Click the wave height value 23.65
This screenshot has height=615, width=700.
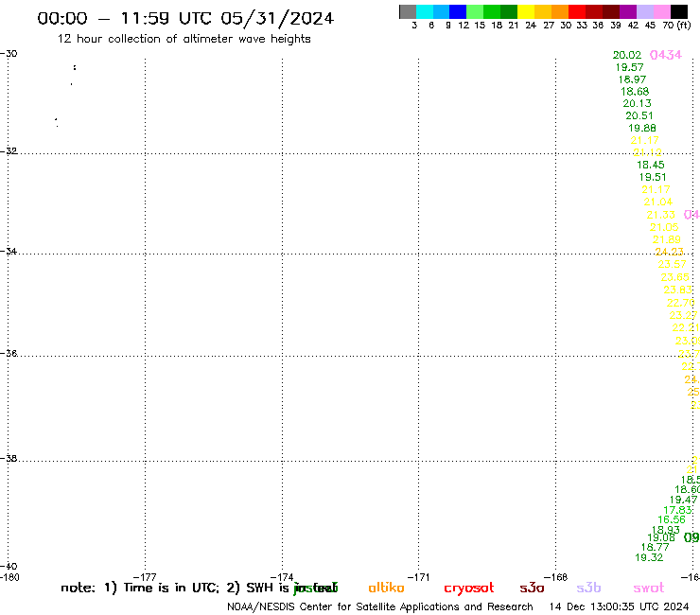pyautogui.click(x=675, y=277)
